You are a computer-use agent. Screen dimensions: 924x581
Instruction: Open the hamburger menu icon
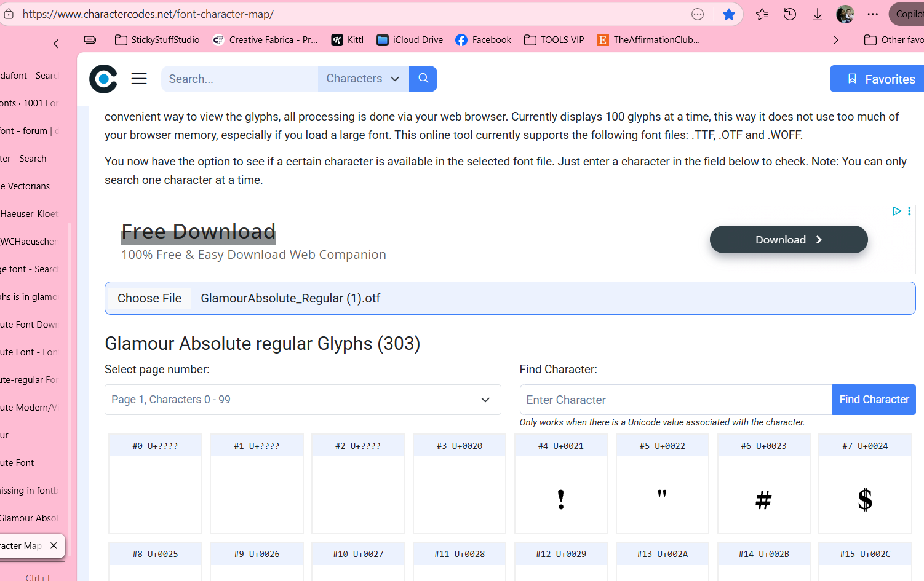(x=139, y=79)
